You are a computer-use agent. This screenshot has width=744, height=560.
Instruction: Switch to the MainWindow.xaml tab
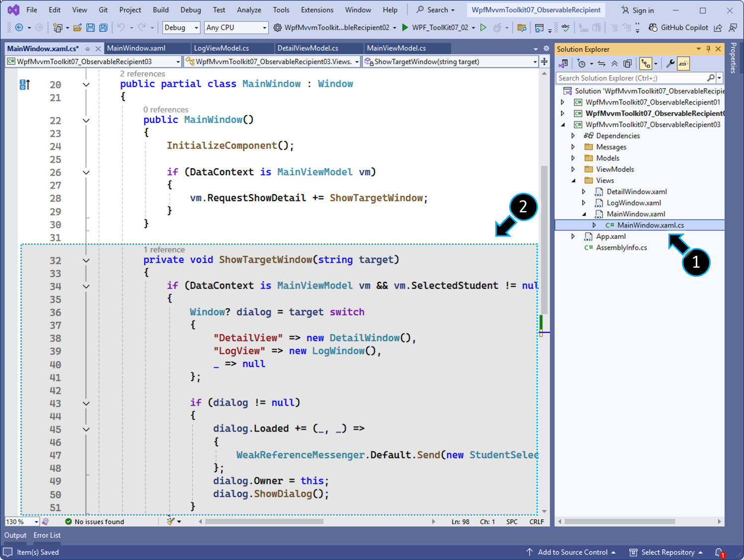click(136, 48)
